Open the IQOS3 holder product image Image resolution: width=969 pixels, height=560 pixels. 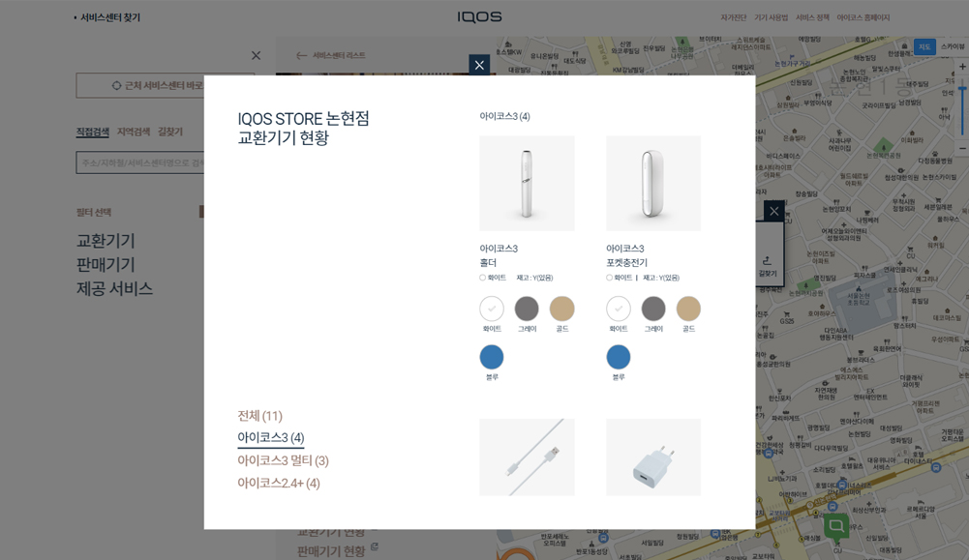point(528,184)
